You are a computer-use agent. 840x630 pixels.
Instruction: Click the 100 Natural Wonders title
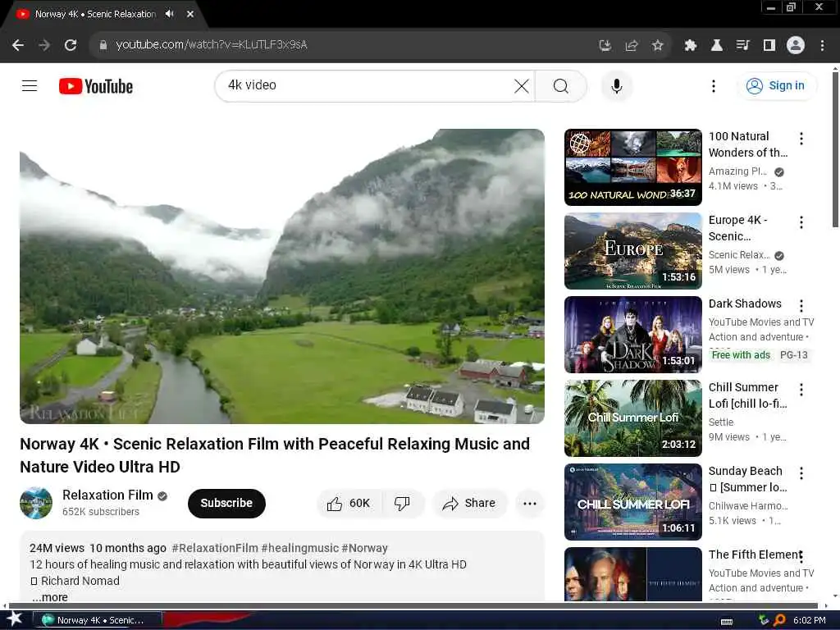tap(748, 144)
